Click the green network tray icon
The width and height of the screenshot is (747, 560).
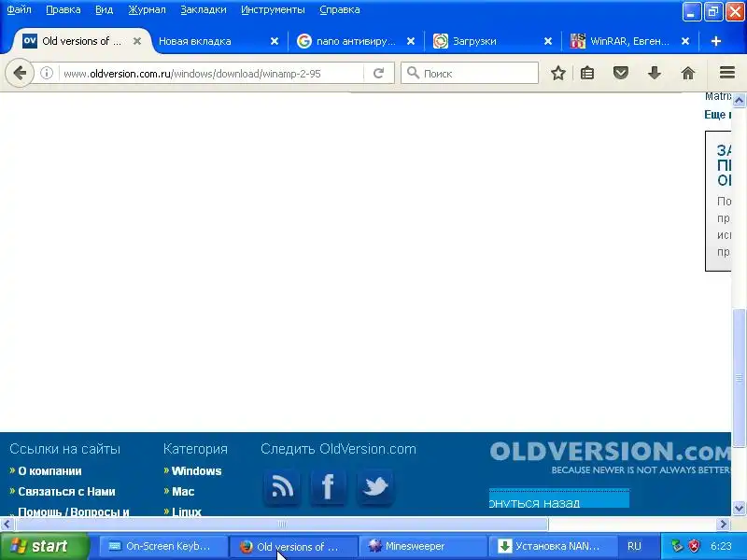pyautogui.click(x=676, y=546)
